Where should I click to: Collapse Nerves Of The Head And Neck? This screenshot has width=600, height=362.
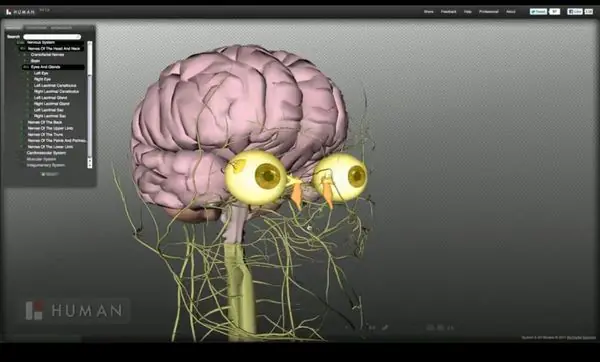tap(23, 49)
